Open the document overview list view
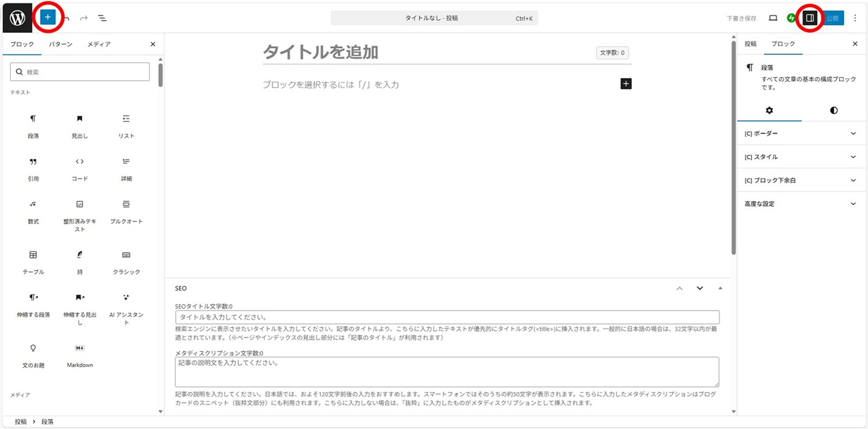 pos(102,19)
